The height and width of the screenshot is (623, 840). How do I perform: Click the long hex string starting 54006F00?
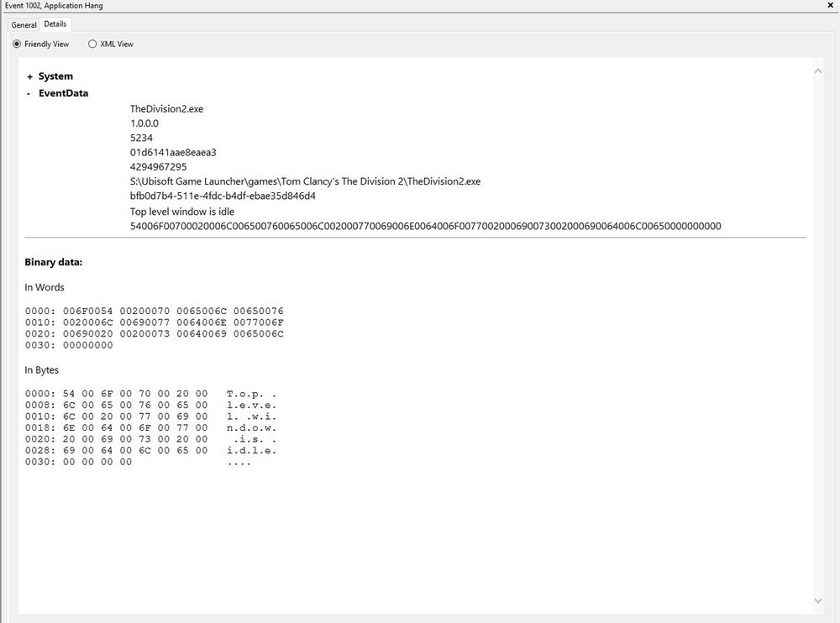tap(425, 226)
